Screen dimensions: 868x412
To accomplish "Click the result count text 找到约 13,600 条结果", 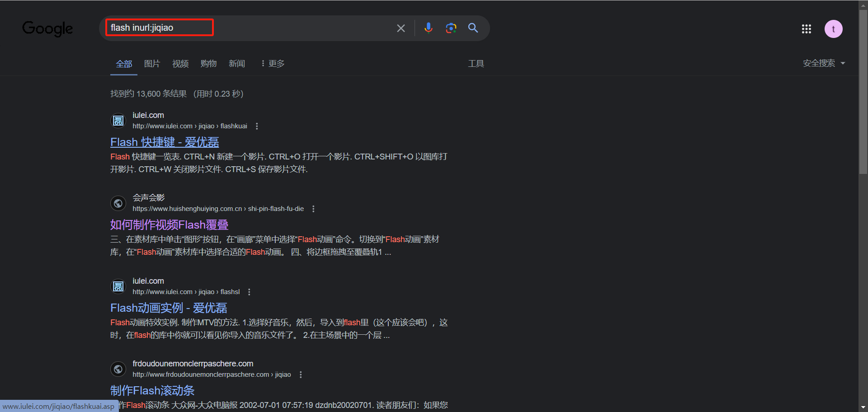I will (148, 94).
